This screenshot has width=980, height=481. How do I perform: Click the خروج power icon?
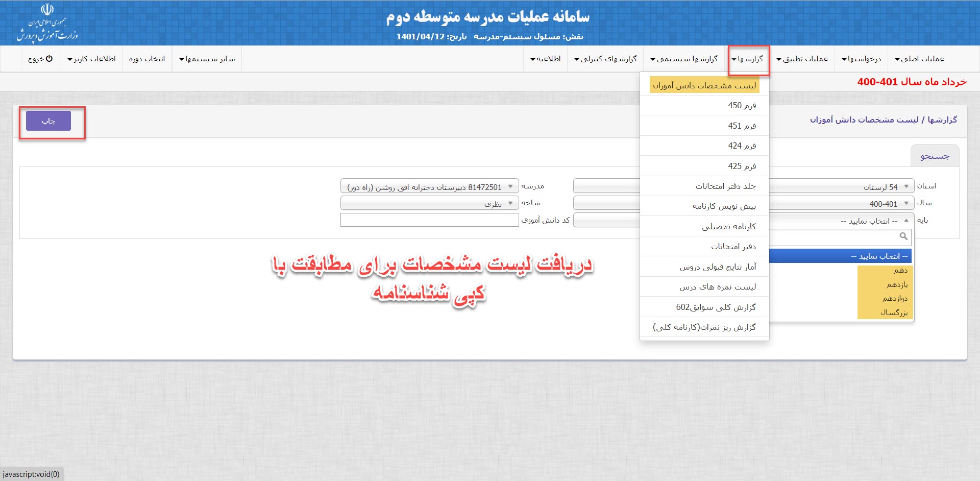coord(49,59)
